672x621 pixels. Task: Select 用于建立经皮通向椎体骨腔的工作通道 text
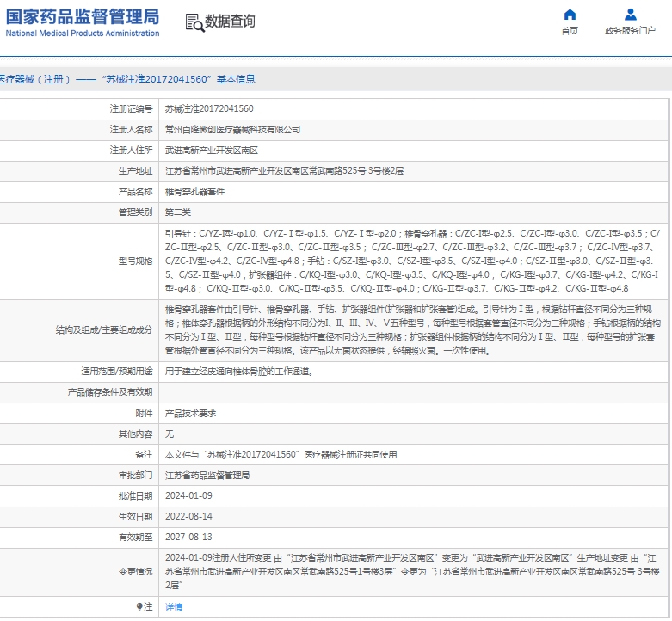[x=239, y=372]
